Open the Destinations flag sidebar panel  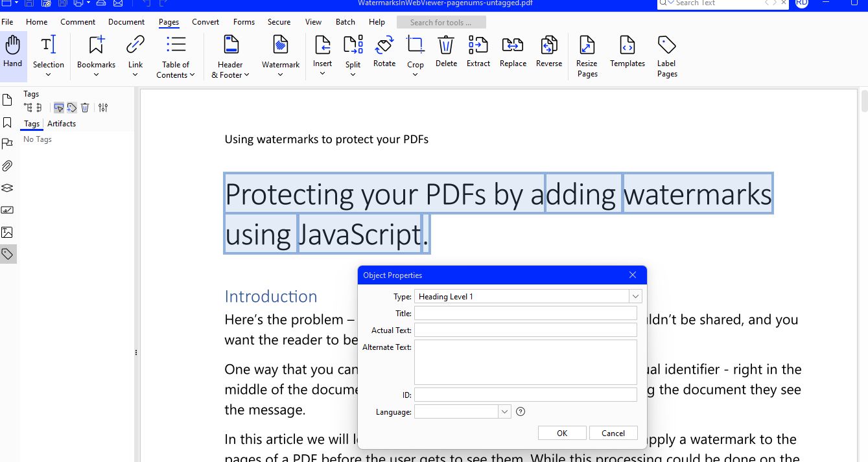click(x=8, y=144)
